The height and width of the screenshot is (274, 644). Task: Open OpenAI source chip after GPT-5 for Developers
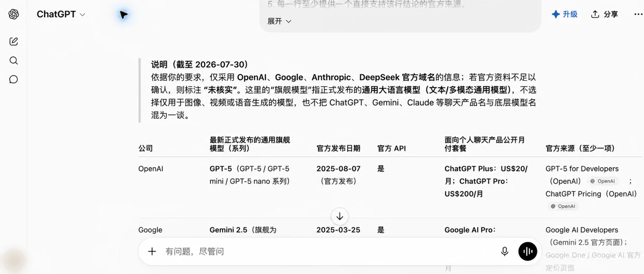603,181
